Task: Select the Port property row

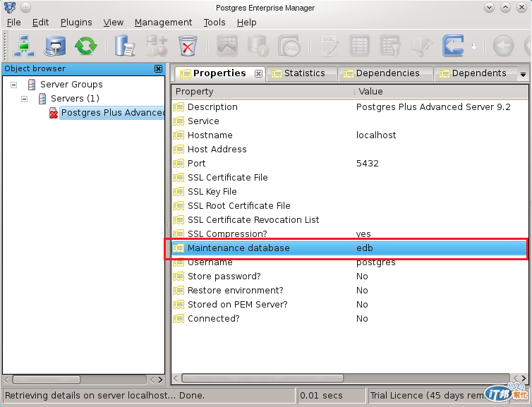Action: [x=349, y=164]
